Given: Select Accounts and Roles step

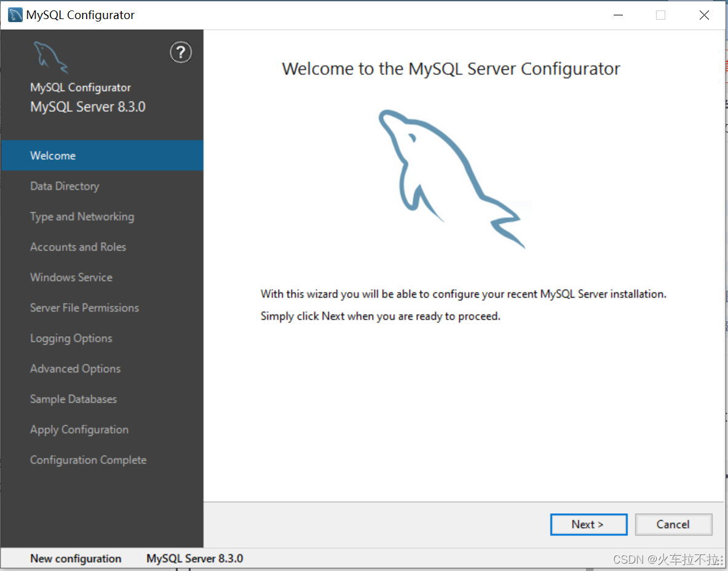Looking at the screenshot, I should coord(102,247).
